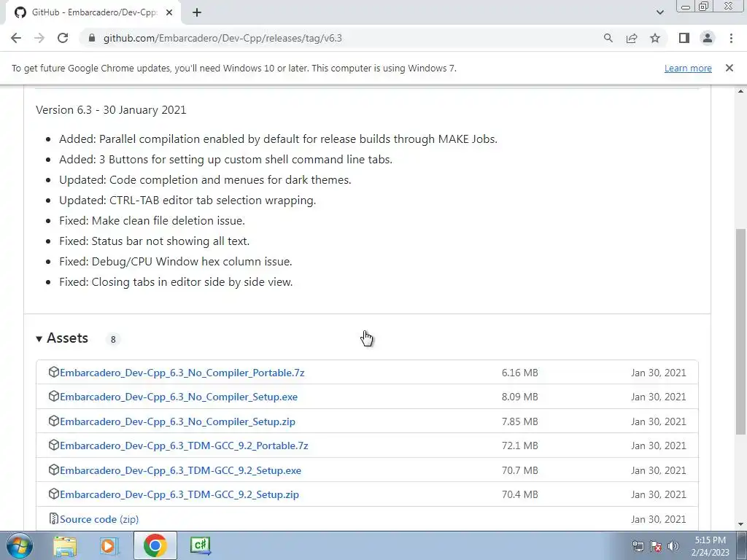Download Embarcadero_Dev-Cpp_6.3_No_Compiler_Setup.zip

pos(177,421)
